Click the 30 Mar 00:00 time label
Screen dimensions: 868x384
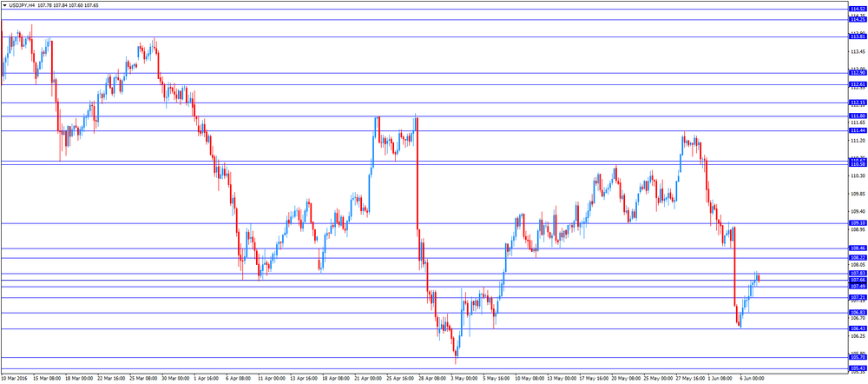coord(175,378)
